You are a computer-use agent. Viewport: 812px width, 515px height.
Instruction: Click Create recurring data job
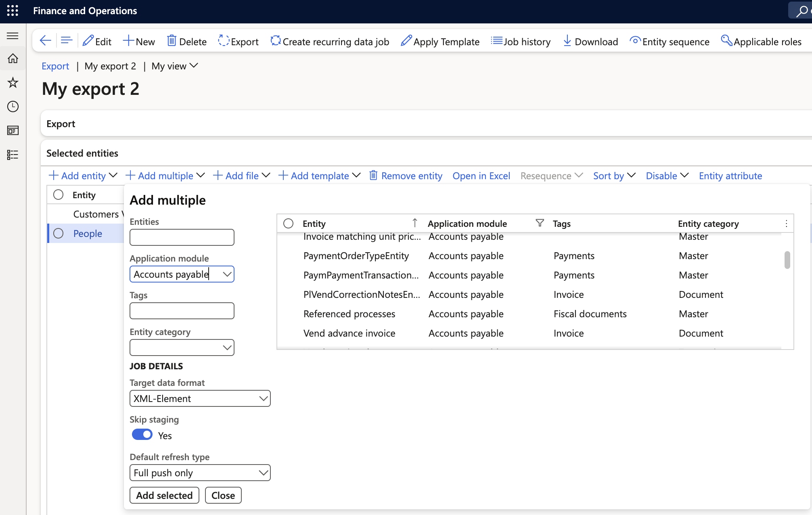[x=330, y=41]
